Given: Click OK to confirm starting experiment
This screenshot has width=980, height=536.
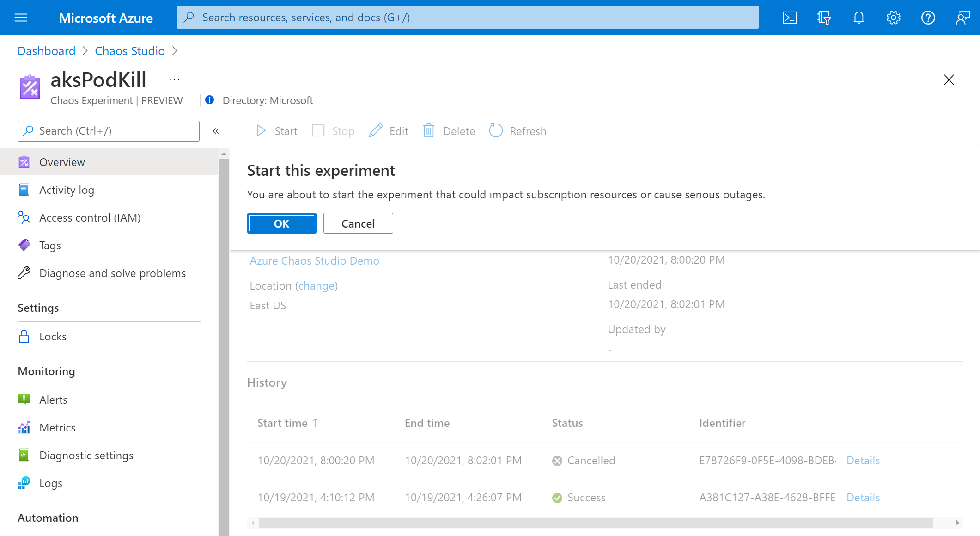Looking at the screenshot, I should coord(281,223).
